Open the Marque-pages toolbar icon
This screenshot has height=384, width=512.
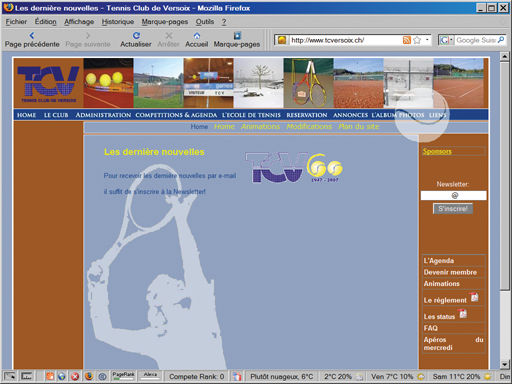pyautogui.click(x=237, y=35)
